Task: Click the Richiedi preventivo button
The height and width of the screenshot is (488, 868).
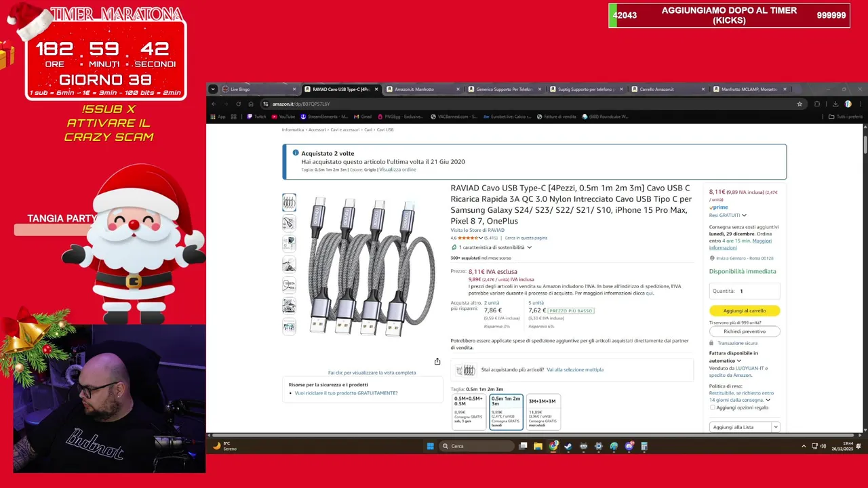Action: click(x=745, y=331)
